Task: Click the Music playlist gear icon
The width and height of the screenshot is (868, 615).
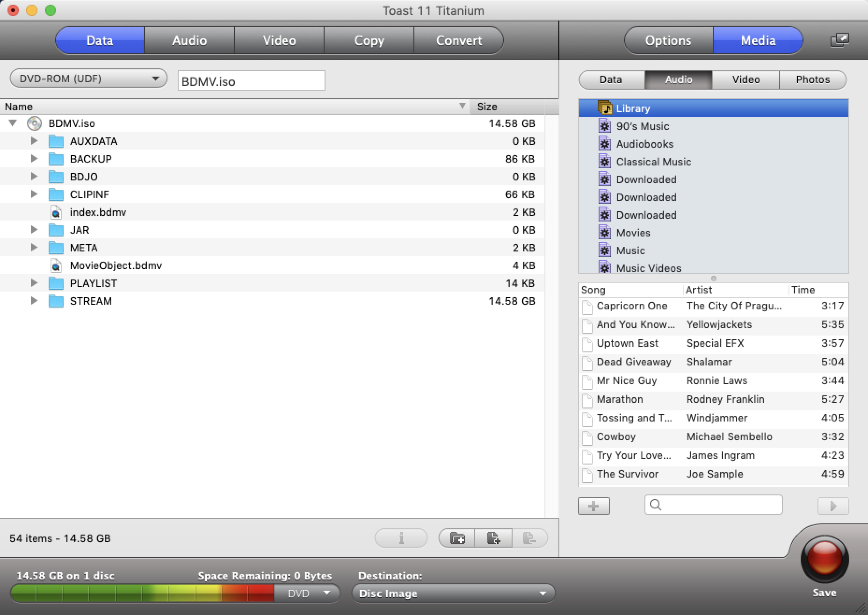Action: coord(605,250)
